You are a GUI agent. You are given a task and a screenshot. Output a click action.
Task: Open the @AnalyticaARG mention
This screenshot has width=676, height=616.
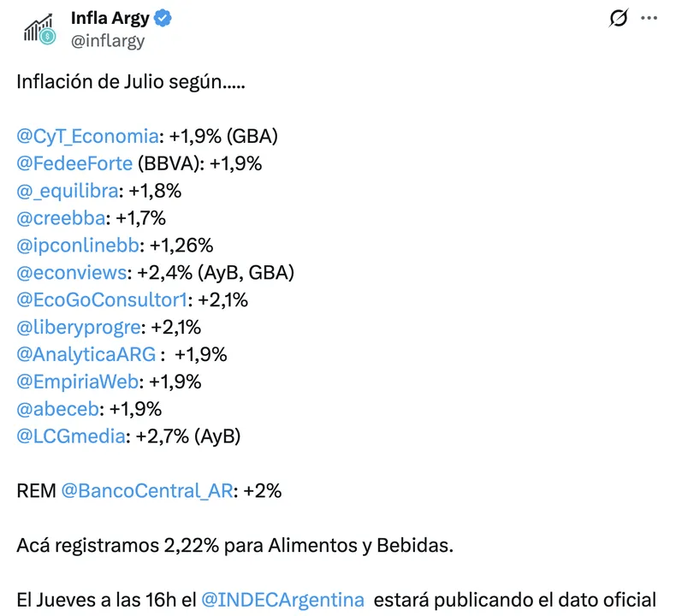pos(86,355)
